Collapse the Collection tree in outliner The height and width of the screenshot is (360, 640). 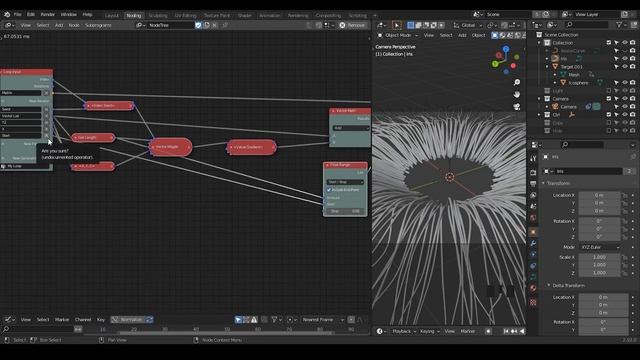539,42
